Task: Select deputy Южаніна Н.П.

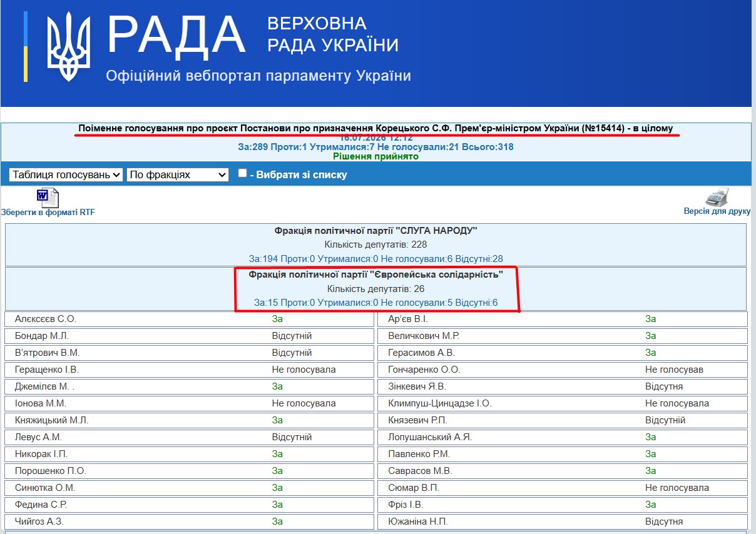Action: pos(417,521)
